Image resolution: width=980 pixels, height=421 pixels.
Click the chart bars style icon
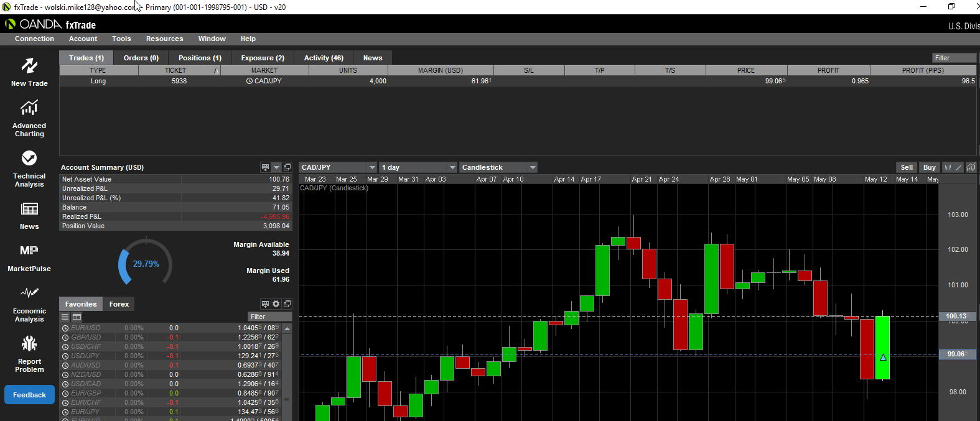948,167
